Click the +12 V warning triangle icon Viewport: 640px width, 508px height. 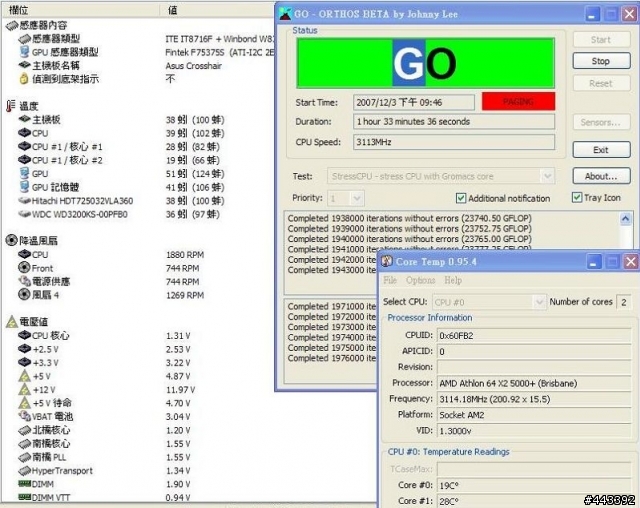pos(24,389)
